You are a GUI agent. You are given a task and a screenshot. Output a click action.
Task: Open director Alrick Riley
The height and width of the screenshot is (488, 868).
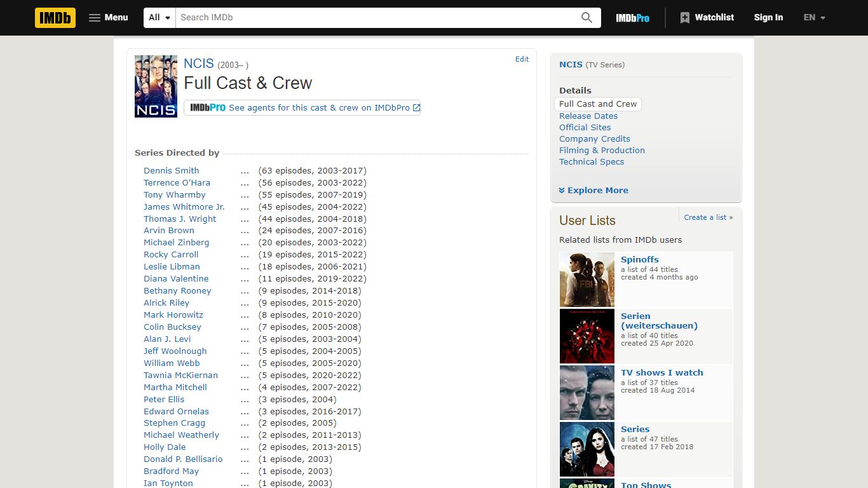click(x=166, y=302)
